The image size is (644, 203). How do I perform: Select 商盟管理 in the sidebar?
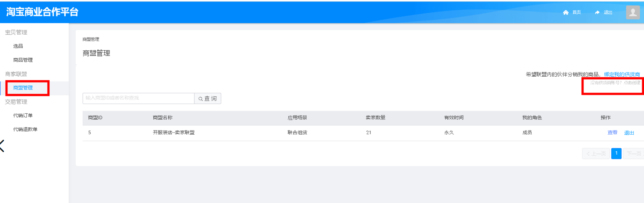pyautogui.click(x=23, y=88)
